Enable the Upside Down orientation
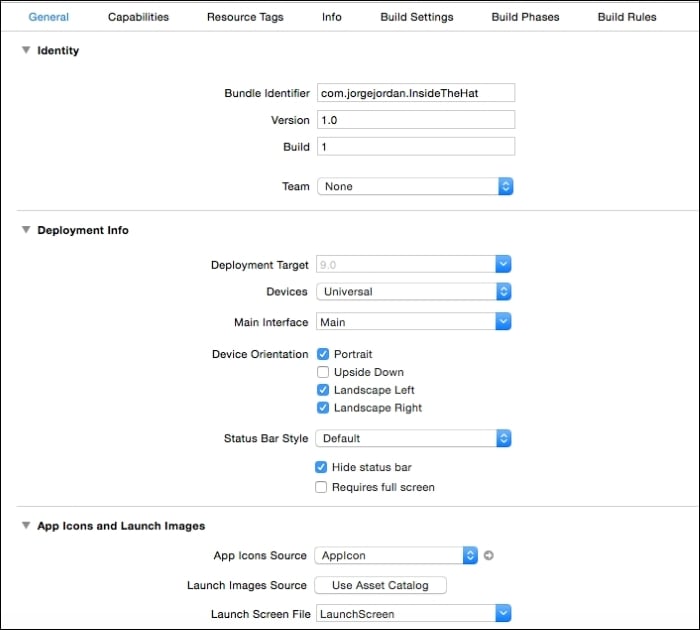The image size is (700, 630). coord(323,372)
